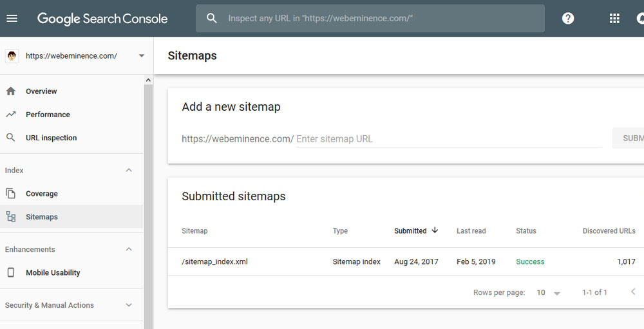Open the property selector dropdown arrow
Screen dimensions: 644x329
pyautogui.click(x=141, y=56)
